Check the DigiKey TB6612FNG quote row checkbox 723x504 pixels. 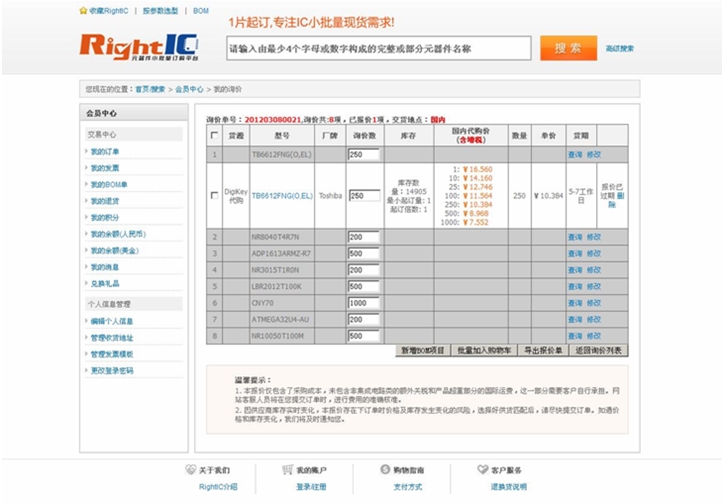tap(213, 196)
